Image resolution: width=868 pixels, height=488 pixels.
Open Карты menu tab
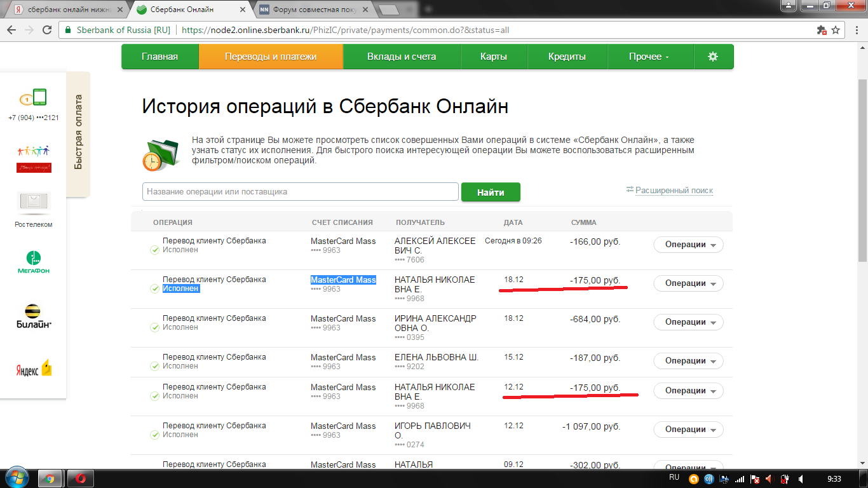(494, 57)
